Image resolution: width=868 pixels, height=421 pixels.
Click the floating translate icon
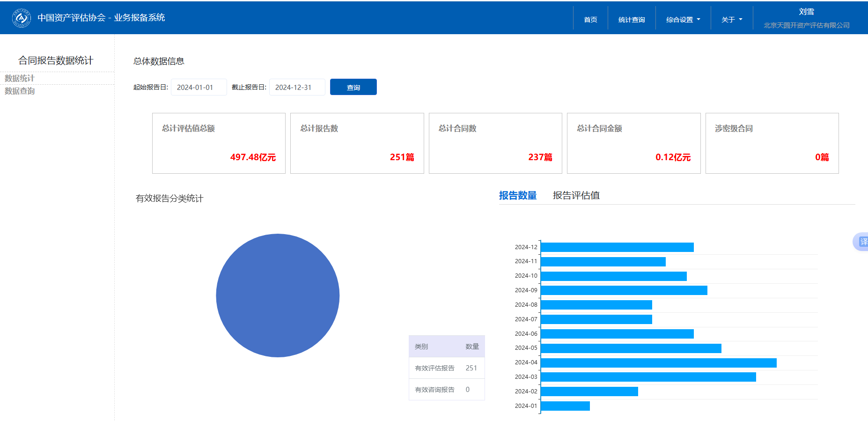pos(862,242)
